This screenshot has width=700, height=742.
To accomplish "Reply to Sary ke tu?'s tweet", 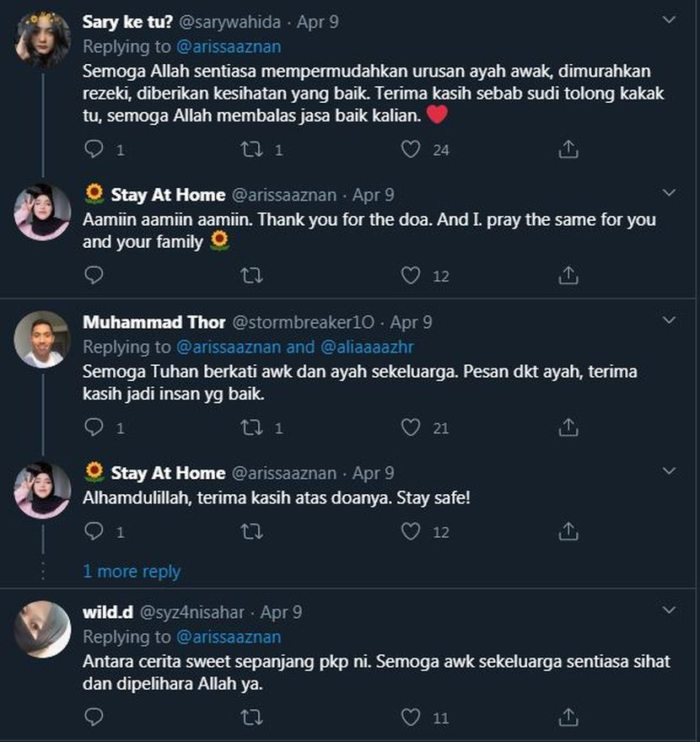I will click(94, 149).
